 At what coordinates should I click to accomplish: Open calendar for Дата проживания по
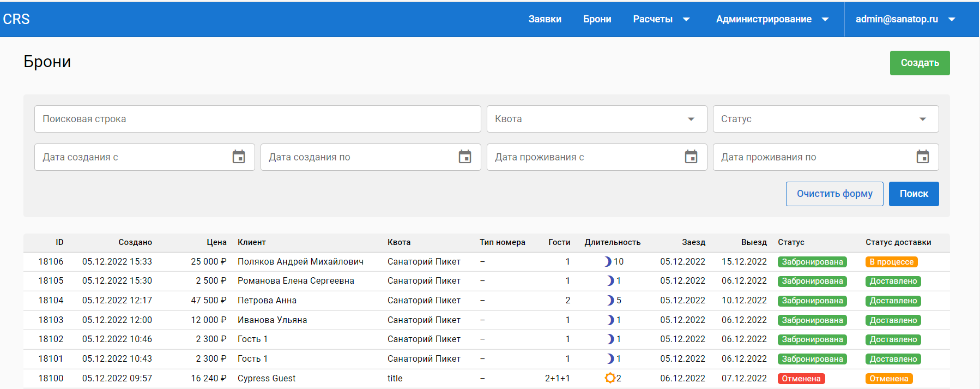[x=923, y=157]
